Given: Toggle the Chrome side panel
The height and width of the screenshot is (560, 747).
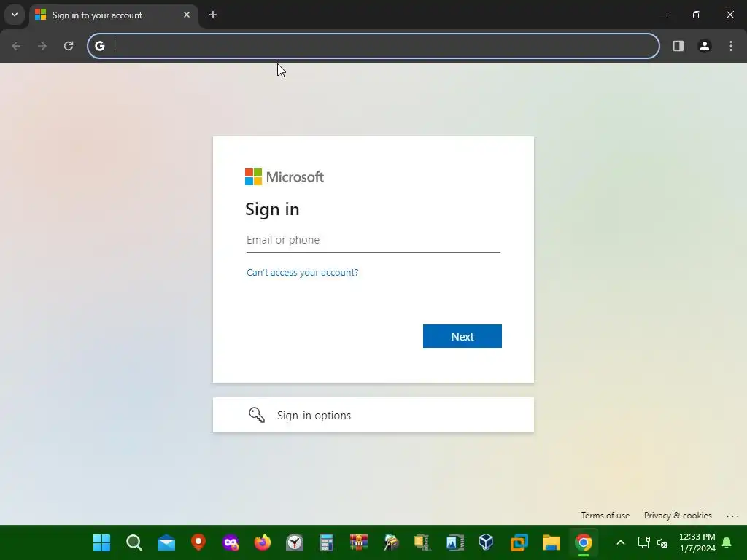Looking at the screenshot, I should click(678, 46).
